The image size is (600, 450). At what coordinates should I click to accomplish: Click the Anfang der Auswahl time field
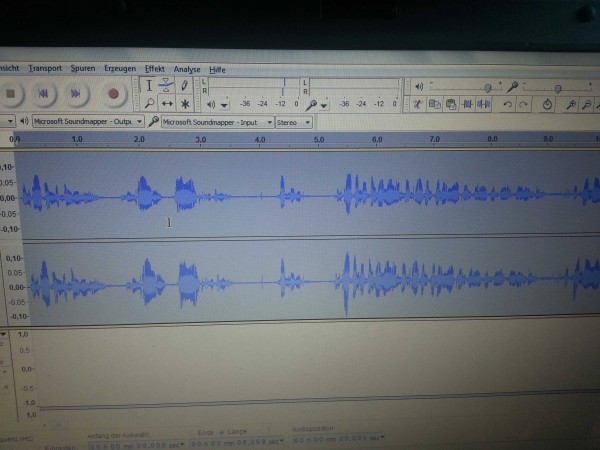(134, 445)
